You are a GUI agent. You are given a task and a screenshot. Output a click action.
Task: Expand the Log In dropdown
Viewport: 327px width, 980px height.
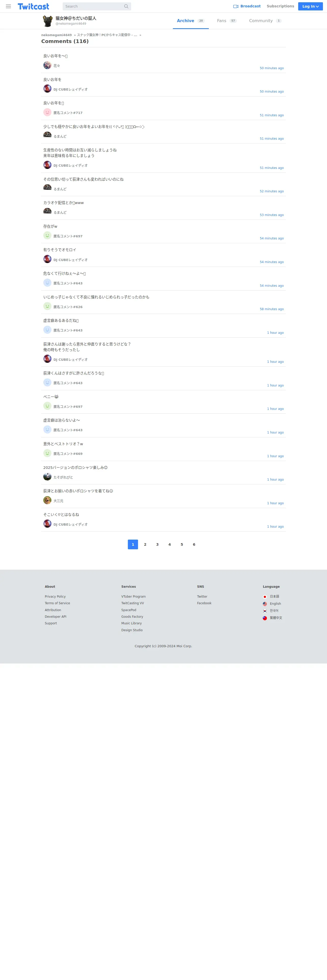click(310, 6)
